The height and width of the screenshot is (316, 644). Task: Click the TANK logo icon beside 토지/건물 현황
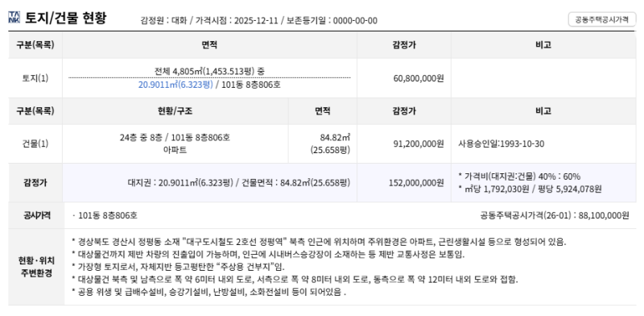click(x=14, y=17)
